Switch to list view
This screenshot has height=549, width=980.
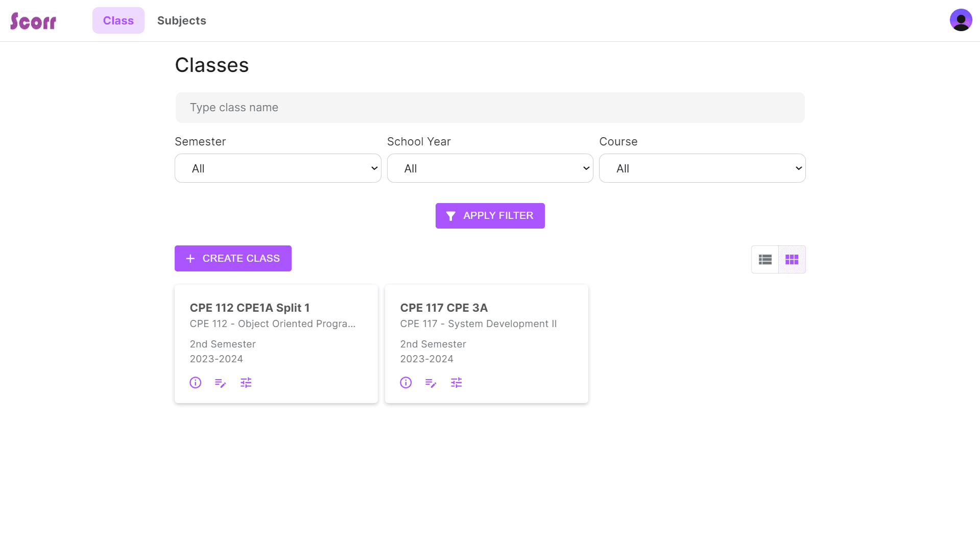point(765,260)
